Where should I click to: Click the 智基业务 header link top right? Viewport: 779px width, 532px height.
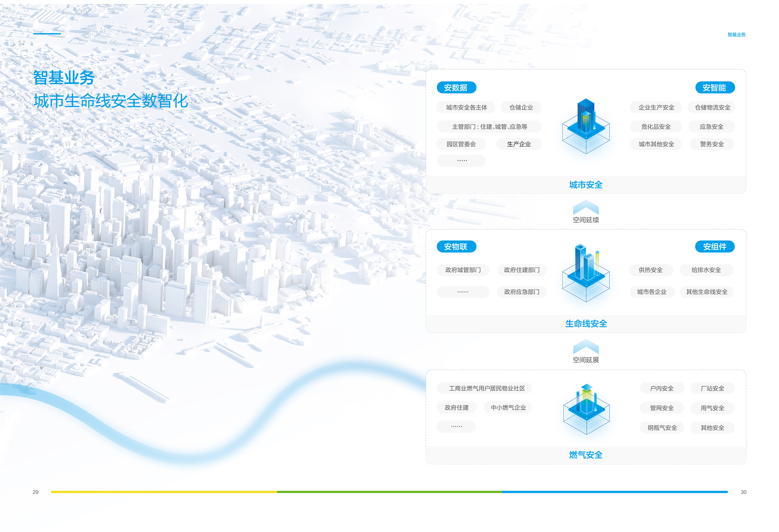736,35
